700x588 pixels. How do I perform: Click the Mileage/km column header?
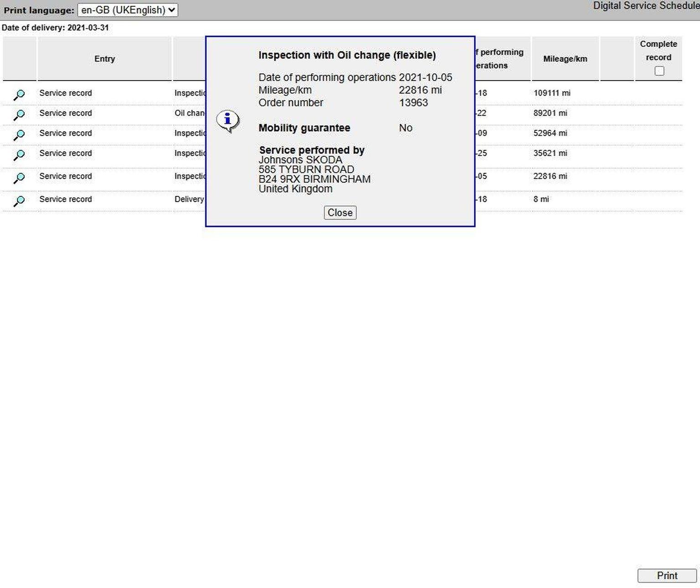[x=565, y=59]
